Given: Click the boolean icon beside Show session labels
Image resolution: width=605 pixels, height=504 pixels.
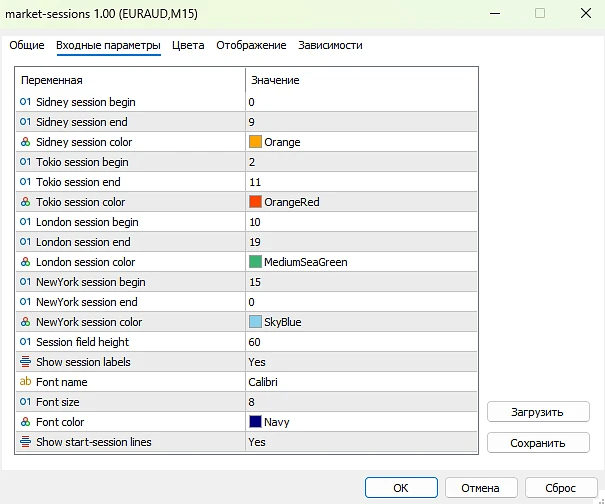Looking at the screenshot, I should tap(25, 362).
